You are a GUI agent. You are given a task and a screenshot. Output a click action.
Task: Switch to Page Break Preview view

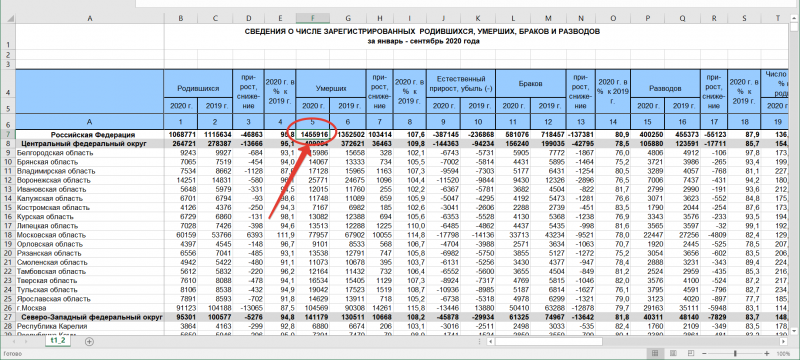[690, 353]
